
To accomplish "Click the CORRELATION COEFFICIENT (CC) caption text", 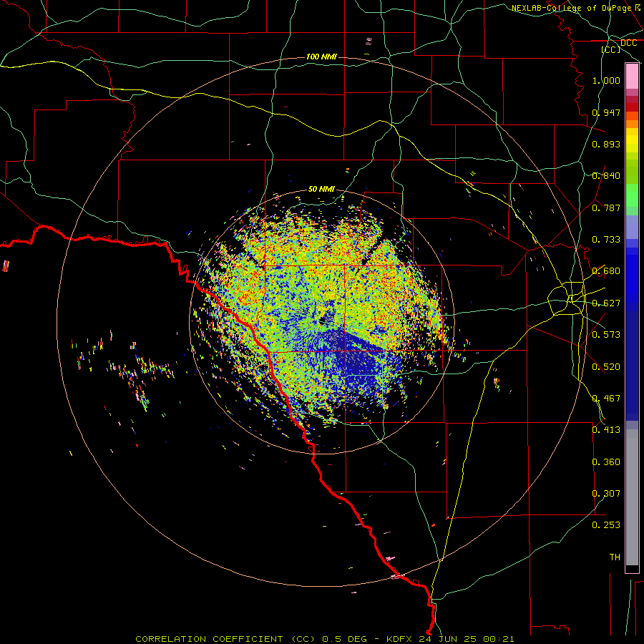I will click(225, 639).
